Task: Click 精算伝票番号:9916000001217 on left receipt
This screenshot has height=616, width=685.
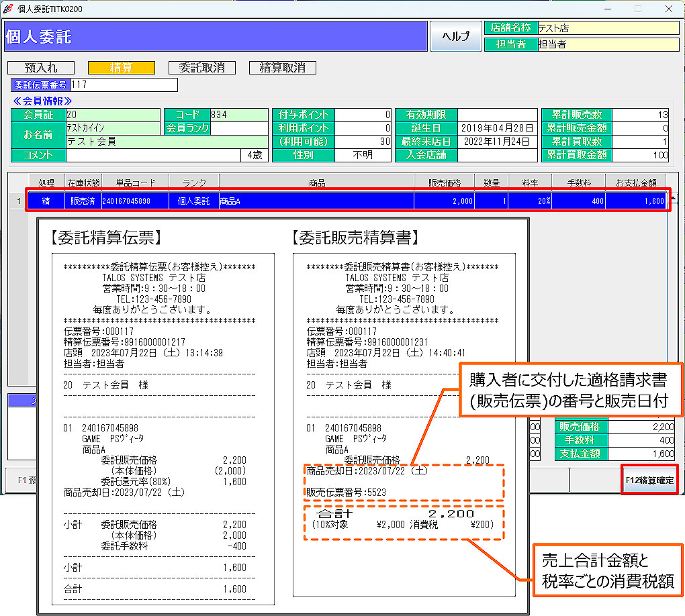Action: [124, 342]
